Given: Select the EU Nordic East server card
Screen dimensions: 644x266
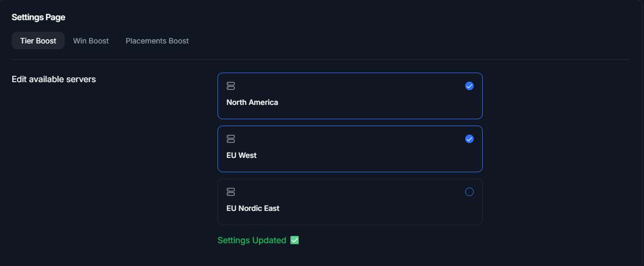Looking at the screenshot, I should (350, 202).
